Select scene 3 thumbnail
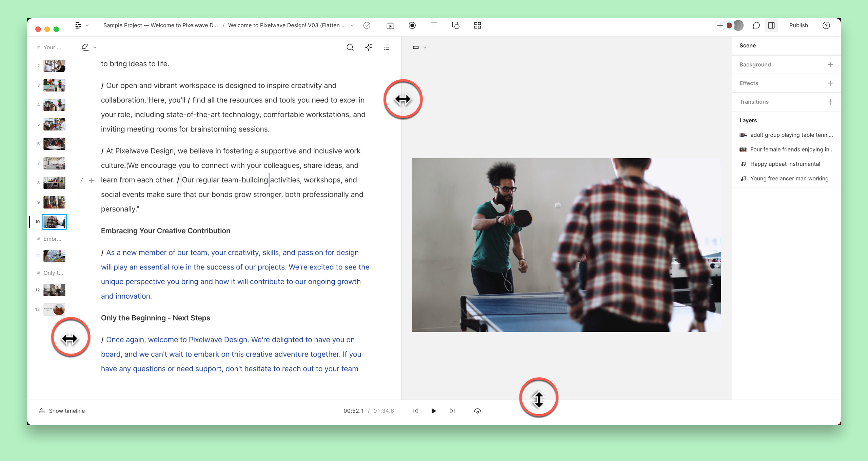 pos(54,85)
